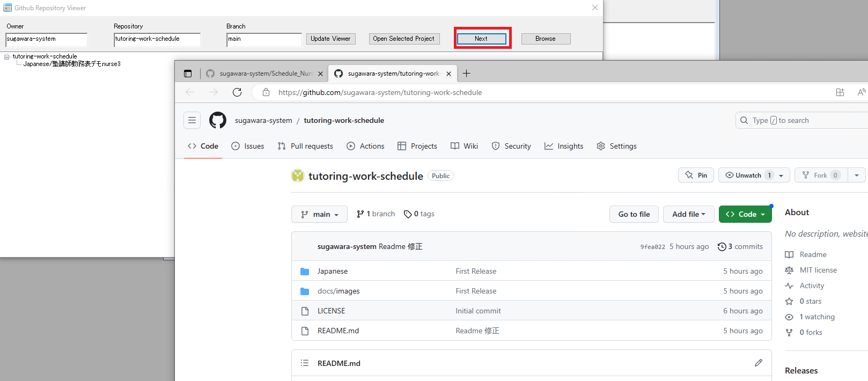Open README outline list icon
The width and height of the screenshot is (868, 381).
[305, 363]
